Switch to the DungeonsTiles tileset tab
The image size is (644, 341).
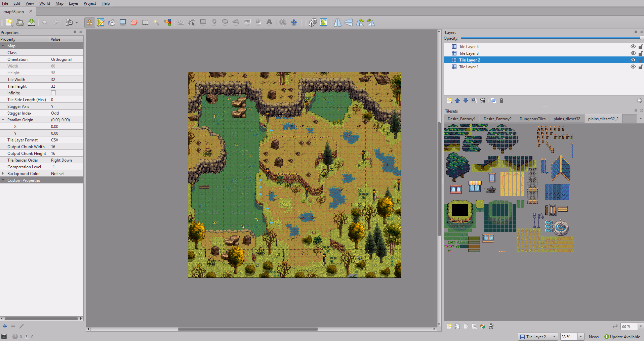532,119
